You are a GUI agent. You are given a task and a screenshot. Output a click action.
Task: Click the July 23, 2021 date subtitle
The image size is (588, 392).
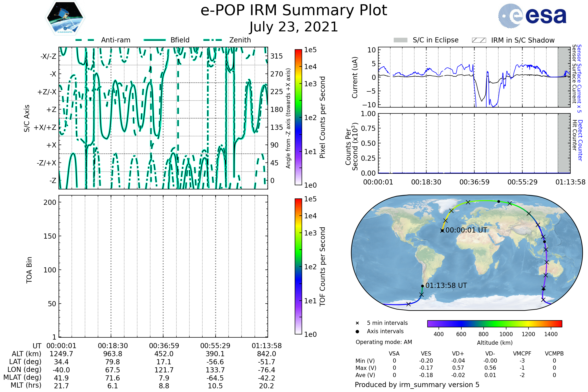[294, 27]
